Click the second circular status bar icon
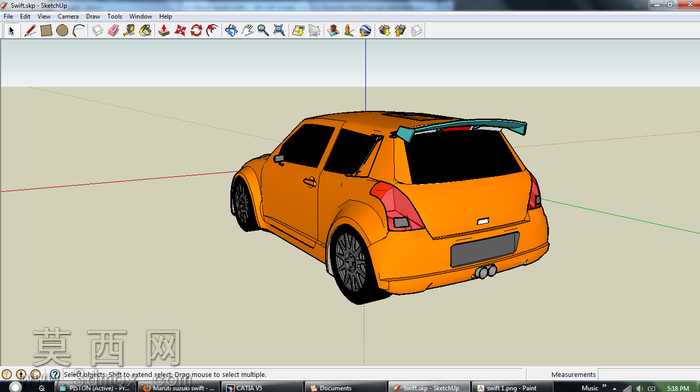The height and width of the screenshot is (392, 700). 21,374
